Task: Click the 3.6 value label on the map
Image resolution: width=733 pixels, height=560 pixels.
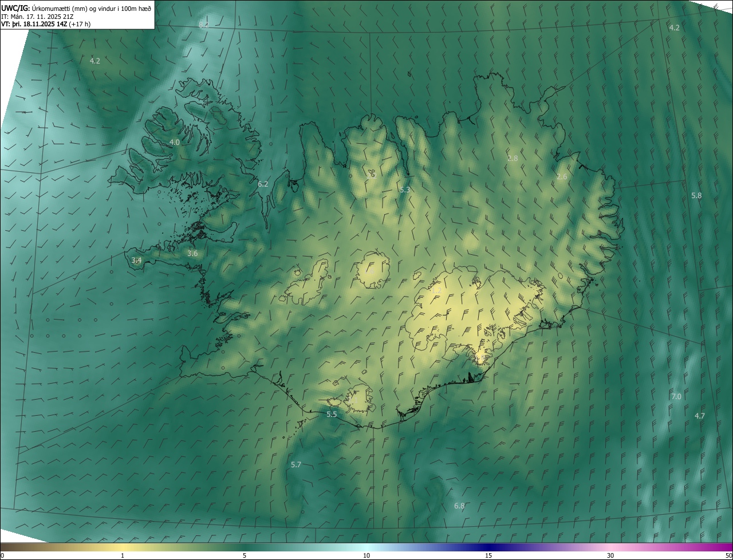Action: [192, 253]
